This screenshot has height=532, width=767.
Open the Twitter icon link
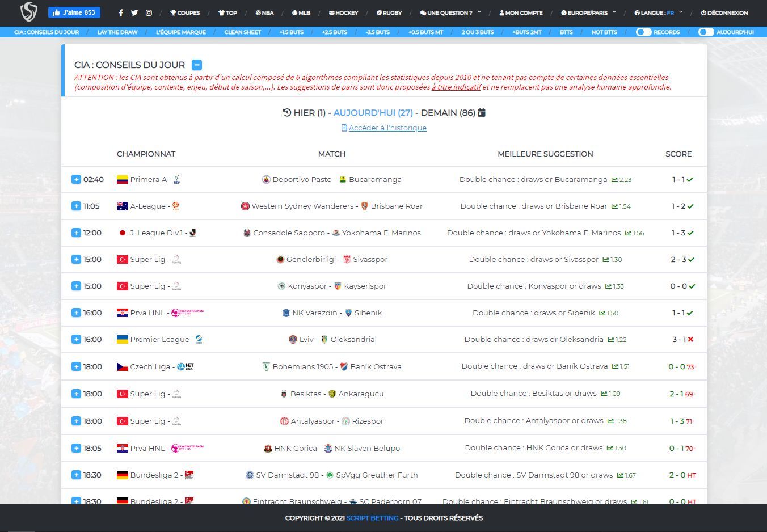point(134,12)
